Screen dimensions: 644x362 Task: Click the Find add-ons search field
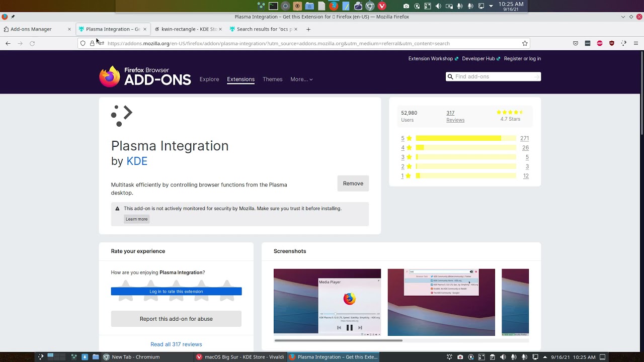[493, 76]
